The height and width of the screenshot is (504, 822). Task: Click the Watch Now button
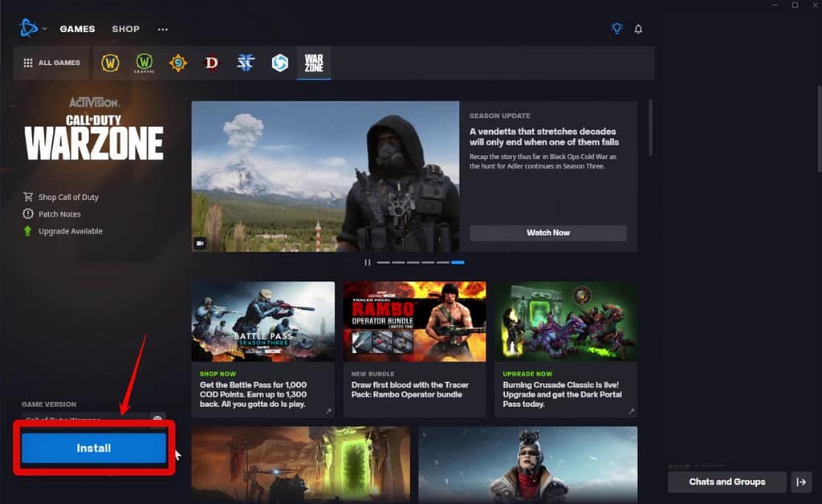point(547,233)
